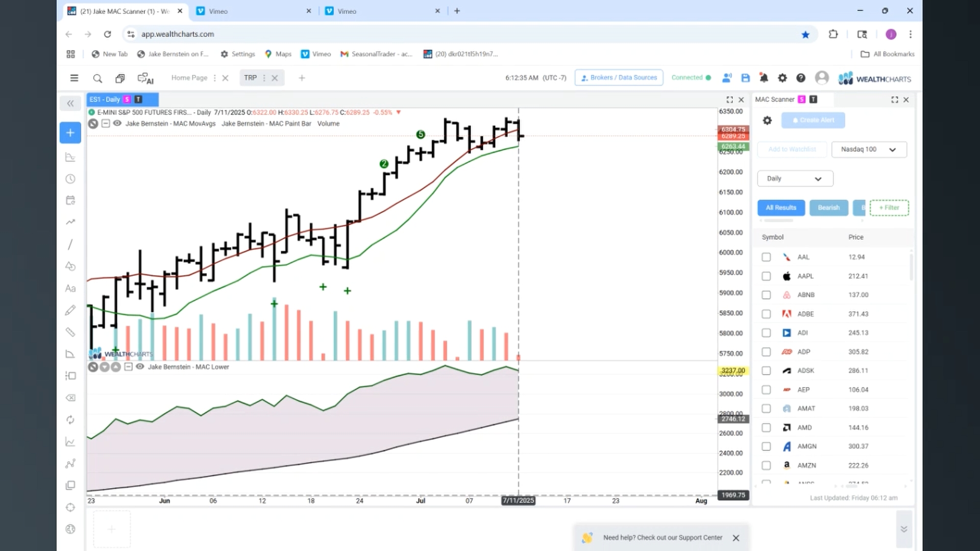This screenshot has width=980, height=551.
Task: Collapse the indicator legend minus box
Action: click(x=105, y=123)
